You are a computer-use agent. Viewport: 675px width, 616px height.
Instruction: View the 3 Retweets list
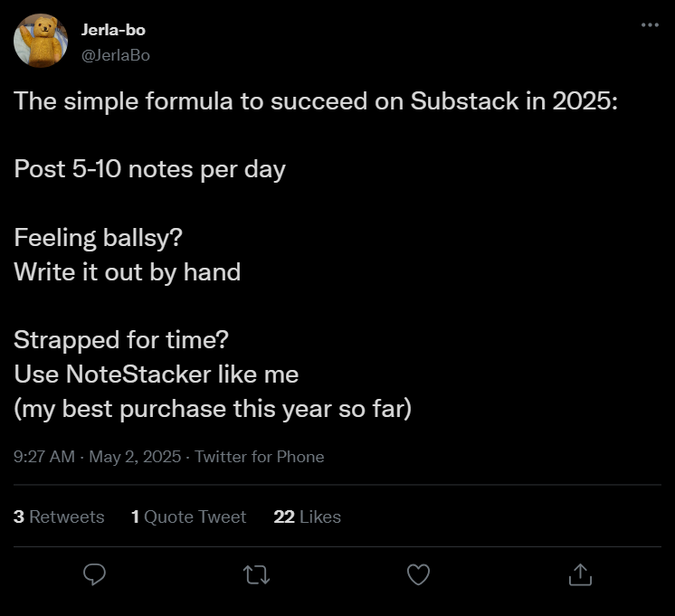click(59, 516)
